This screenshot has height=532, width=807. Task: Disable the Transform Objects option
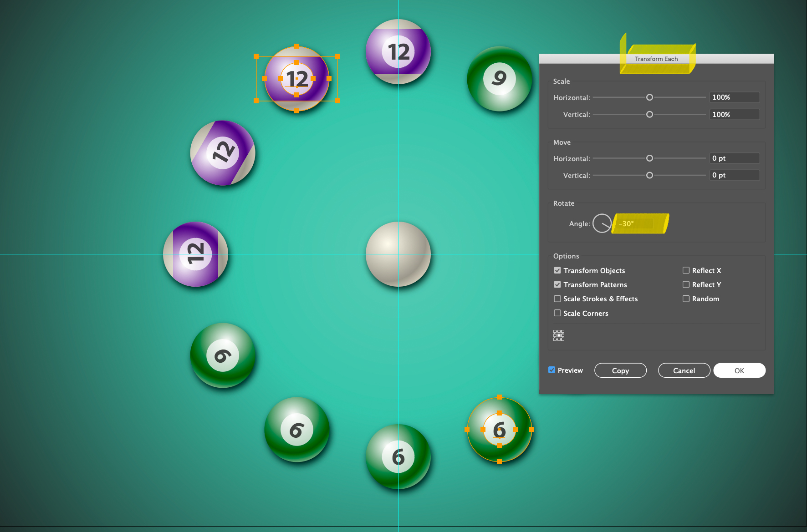click(557, 270)
